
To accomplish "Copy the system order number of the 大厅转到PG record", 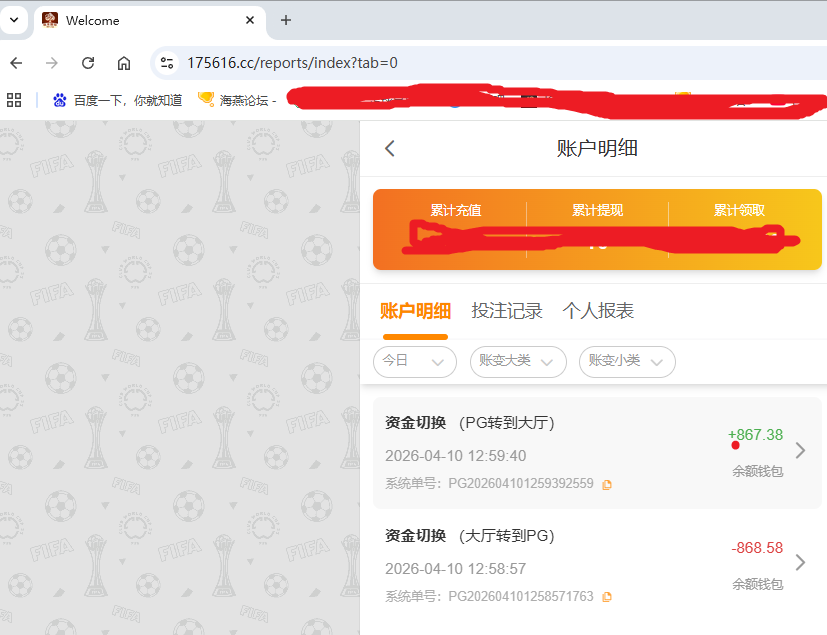I will click(x=608, y=596).
